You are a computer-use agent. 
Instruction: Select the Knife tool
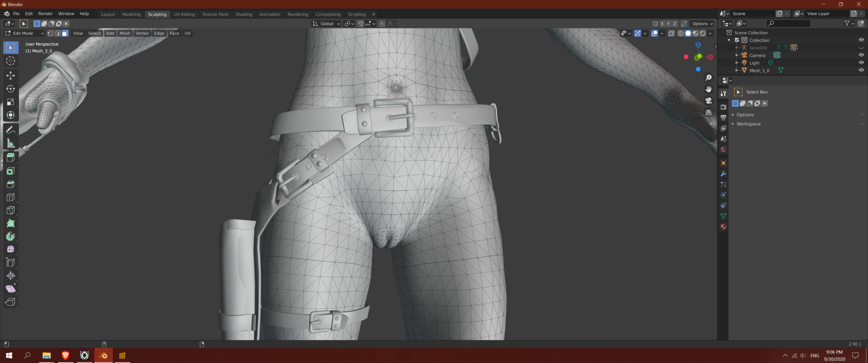10,210
